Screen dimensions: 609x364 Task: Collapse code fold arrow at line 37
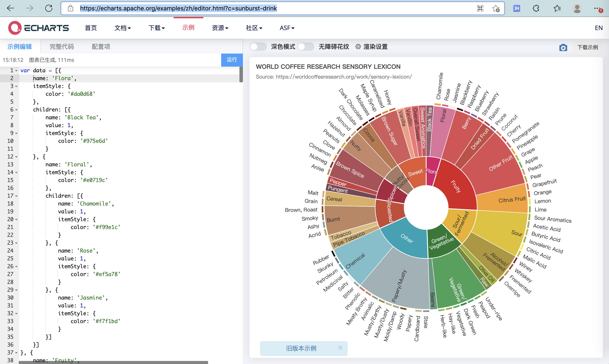click(x=16, y=353)
